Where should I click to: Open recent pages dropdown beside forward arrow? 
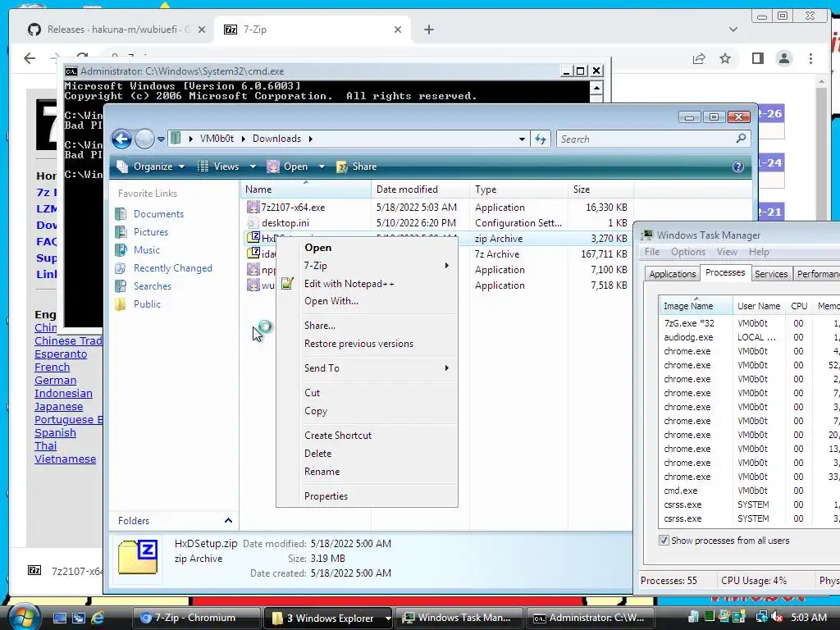tap(161, 139)
